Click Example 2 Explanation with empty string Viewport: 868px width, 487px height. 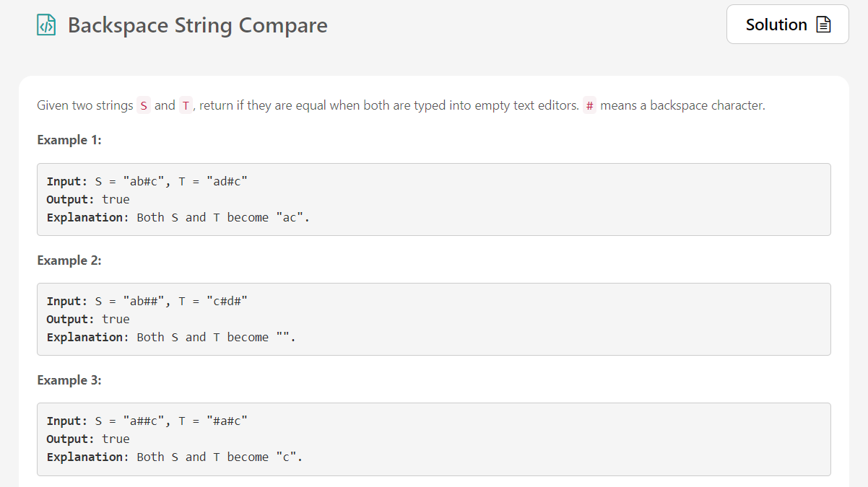coord(171,337)
